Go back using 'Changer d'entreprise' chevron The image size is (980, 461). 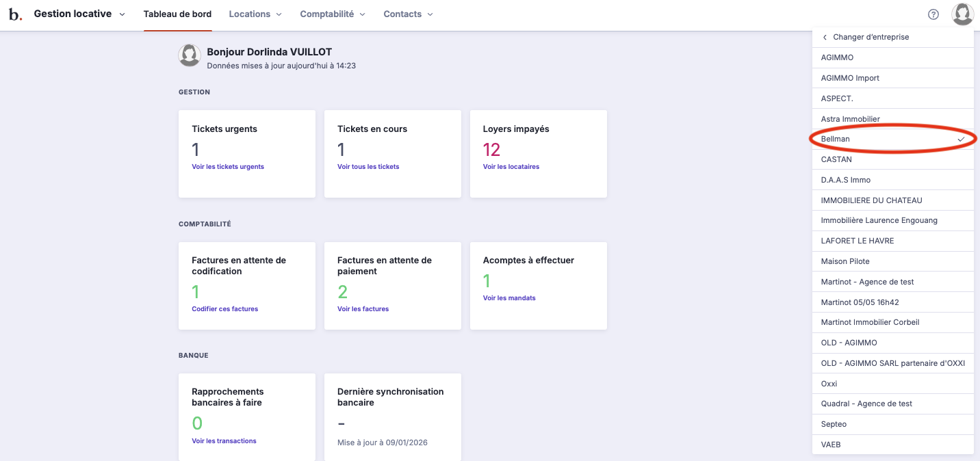pyautogui.click(x=825, y=37)
